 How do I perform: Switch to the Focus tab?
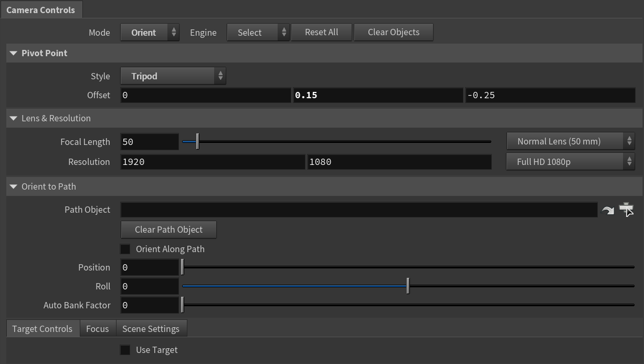tap(98, 329)
